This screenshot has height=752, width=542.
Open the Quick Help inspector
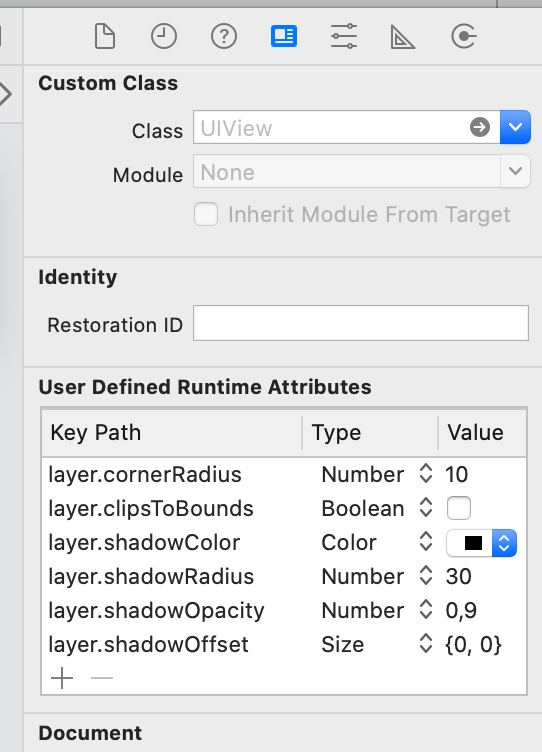click(224, 36)
